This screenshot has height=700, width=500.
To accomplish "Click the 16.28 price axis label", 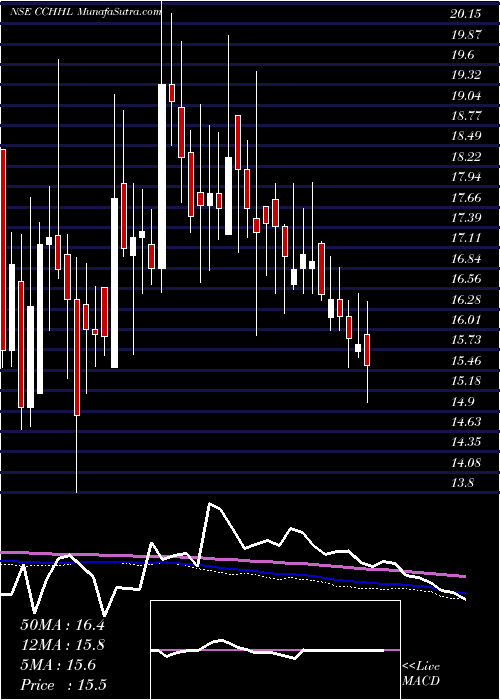I will [x=466, y=300].
